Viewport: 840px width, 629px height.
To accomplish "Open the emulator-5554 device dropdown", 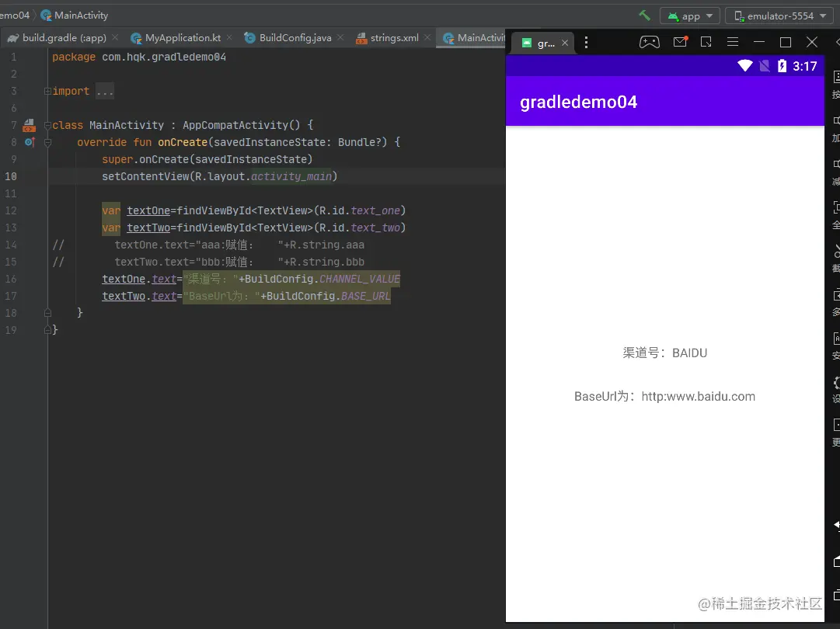I will (x=779, y=16).
